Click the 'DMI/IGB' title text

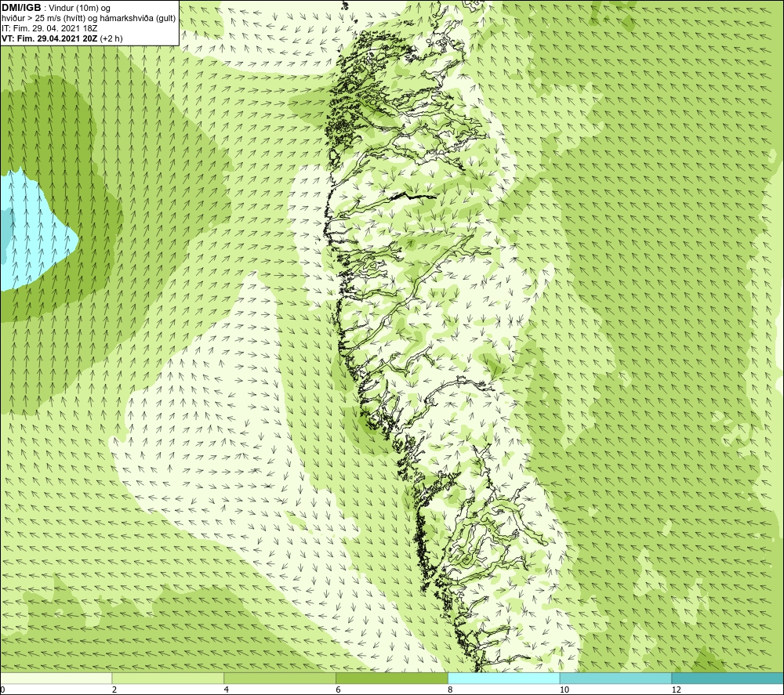point(21,8)
